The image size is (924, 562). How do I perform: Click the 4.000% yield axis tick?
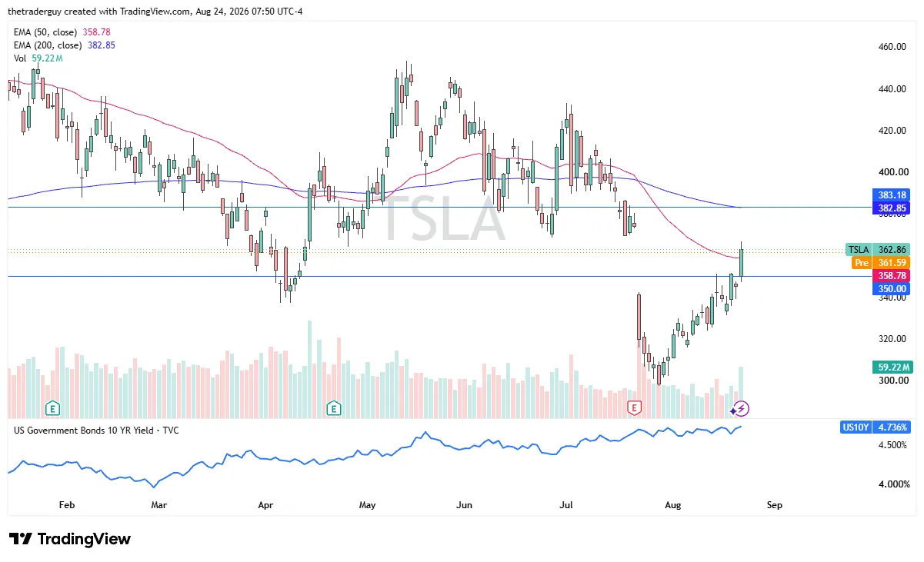pyautogui.click(x=894, y=484)
